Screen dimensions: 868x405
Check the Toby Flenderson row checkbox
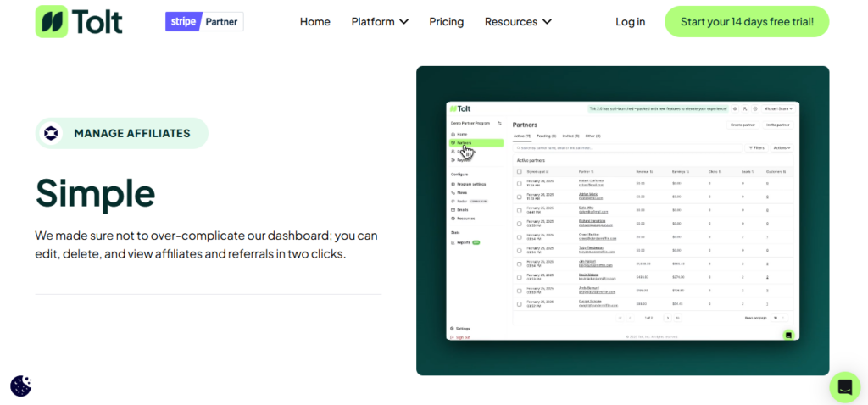pyautogui.click(x=520, y=250)
